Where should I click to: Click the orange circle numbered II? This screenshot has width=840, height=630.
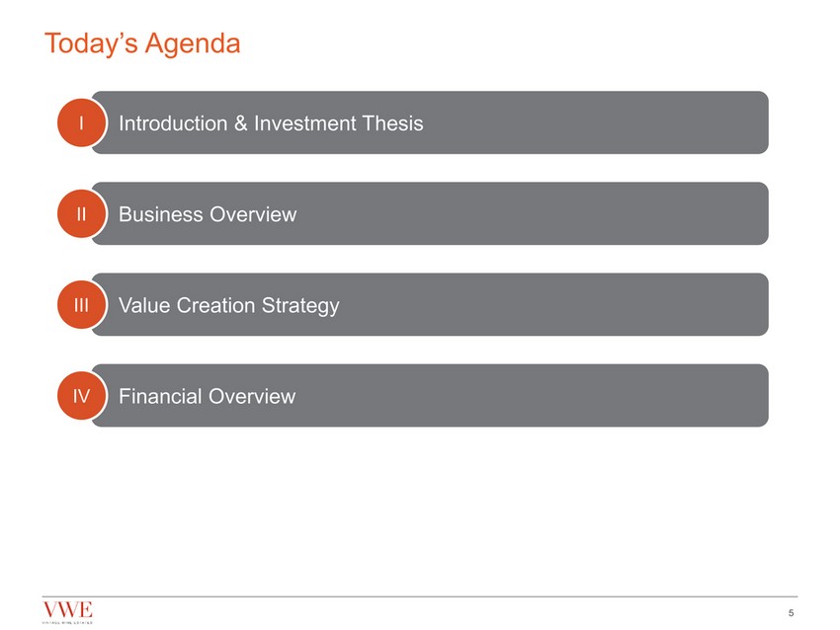coord(82,214)
